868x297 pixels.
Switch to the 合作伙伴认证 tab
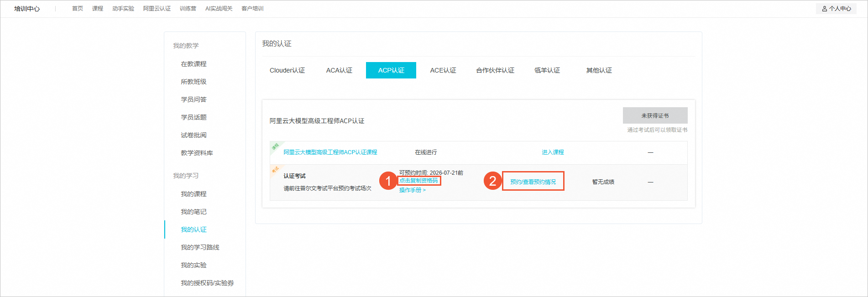point(495,70)
